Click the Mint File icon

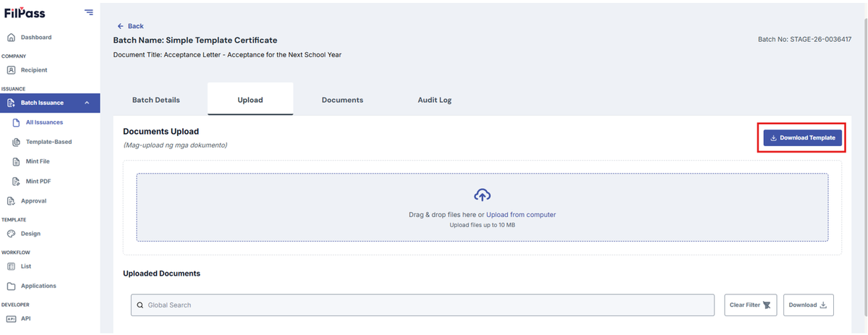17,161
